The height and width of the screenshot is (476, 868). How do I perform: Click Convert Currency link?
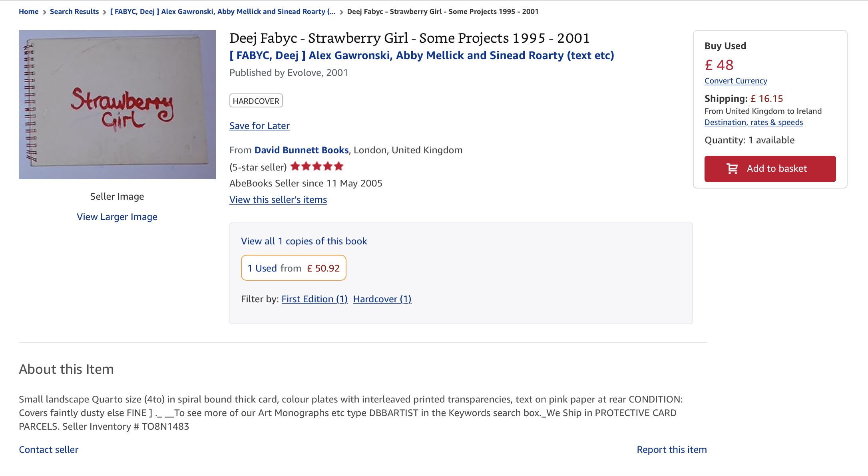pyautogui.click(x=736, y=81)
